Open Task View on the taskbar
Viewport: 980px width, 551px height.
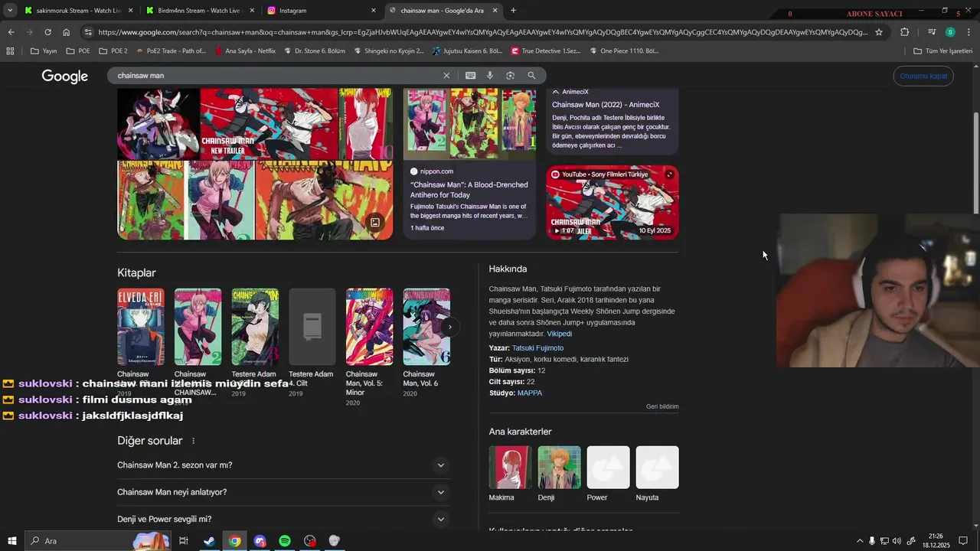[184, 541]
